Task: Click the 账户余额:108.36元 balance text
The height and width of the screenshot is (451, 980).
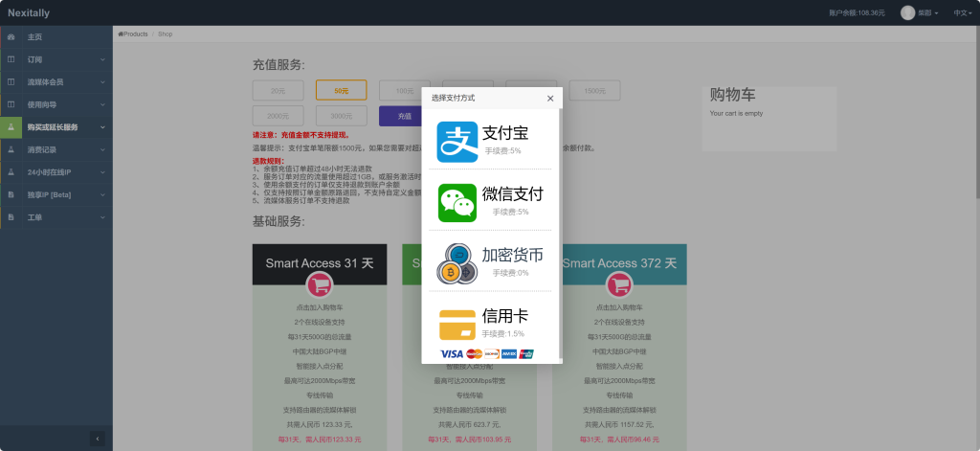Action: pyautogui.click(x=857, y=12)
